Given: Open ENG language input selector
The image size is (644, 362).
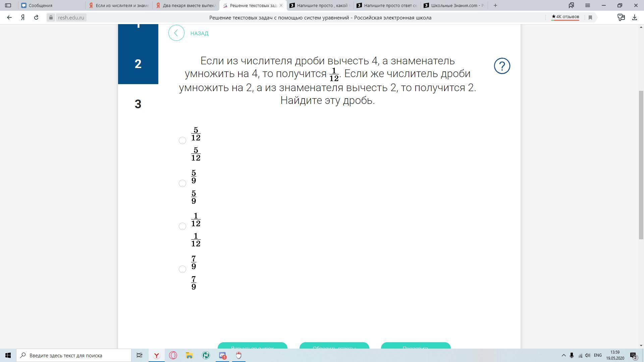Looking at the screenshot, I should 597,355.
